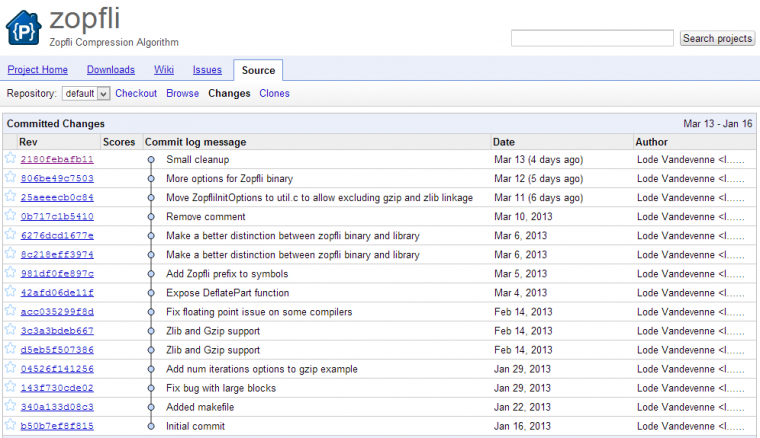Image resolution: width=760 pixels, height=438 pixels.
Task: Click the zopfli project house logo
Action: pos(23,28)
